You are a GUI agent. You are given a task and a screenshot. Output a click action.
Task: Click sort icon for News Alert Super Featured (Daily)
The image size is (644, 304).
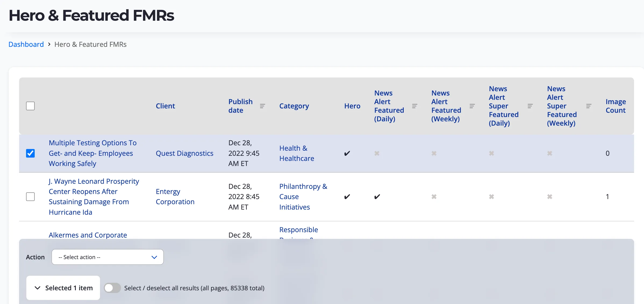coord(530,106)
